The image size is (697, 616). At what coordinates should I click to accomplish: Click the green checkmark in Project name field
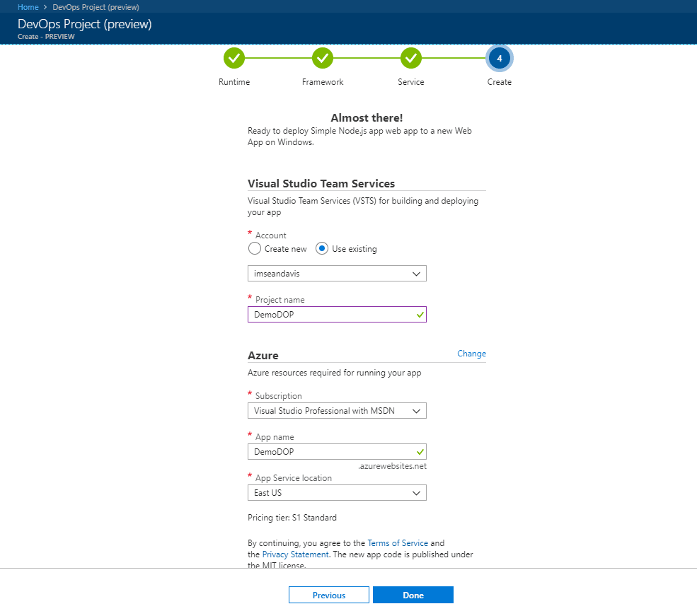click(420, 315)
